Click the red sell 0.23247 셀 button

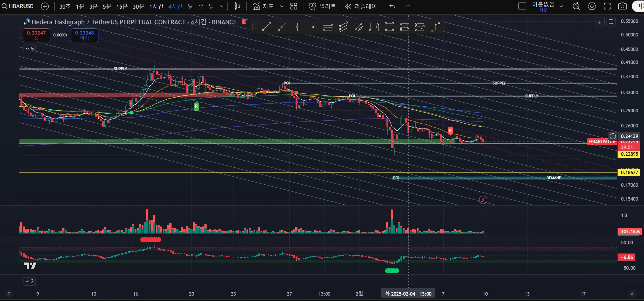(x=36, y=35)
